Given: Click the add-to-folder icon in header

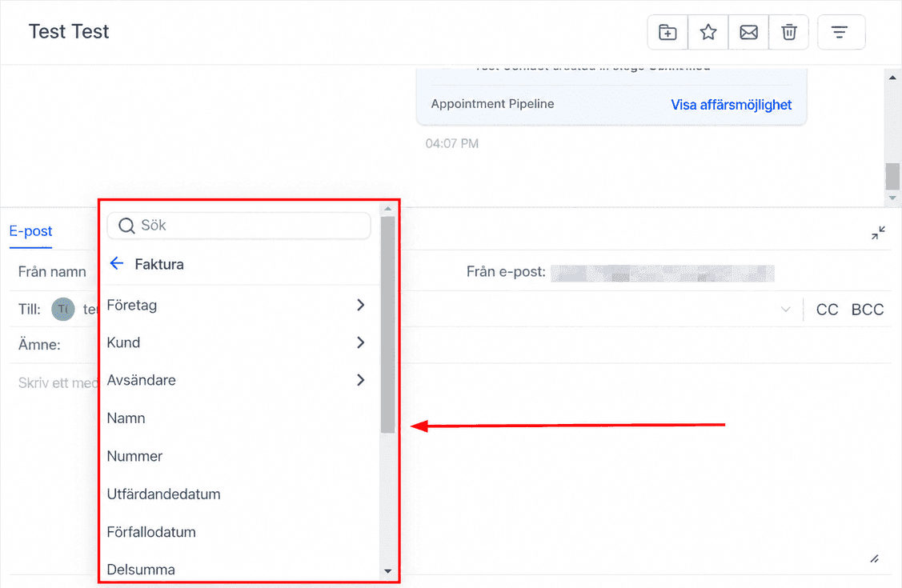Looking at the screenshot, I should (x=667, y=32).
